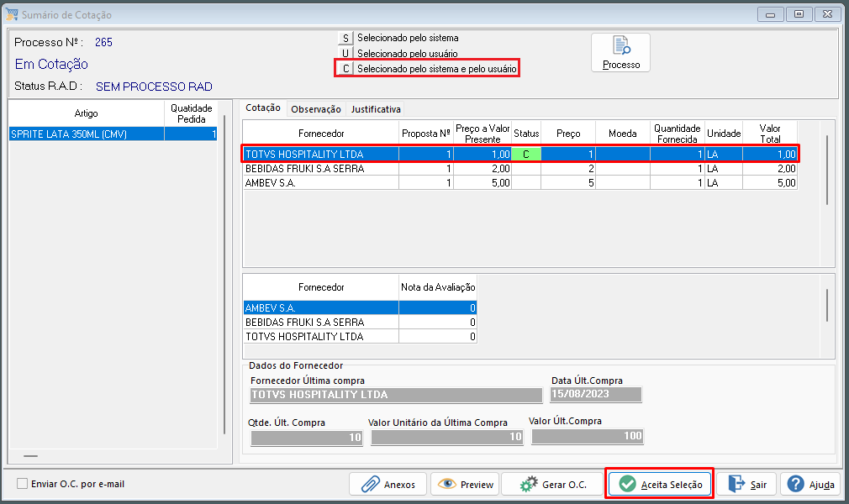Click the Proposta Nº column header

tap(425, 134)
